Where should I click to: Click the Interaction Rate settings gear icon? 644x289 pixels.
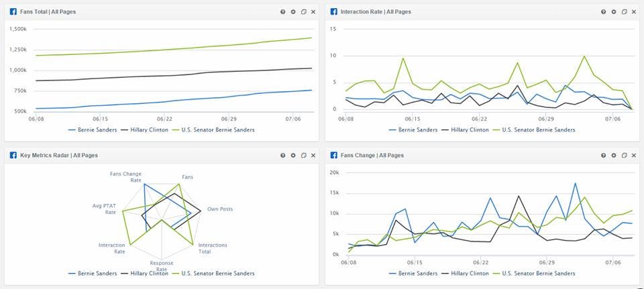click(x=614, y=12)
